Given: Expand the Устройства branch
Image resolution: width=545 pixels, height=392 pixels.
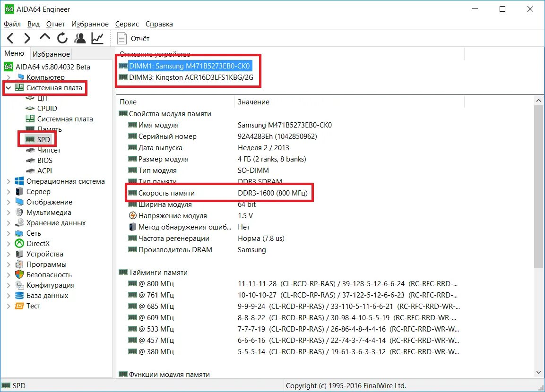Looking at the screenshot, I should coord(9,254).
